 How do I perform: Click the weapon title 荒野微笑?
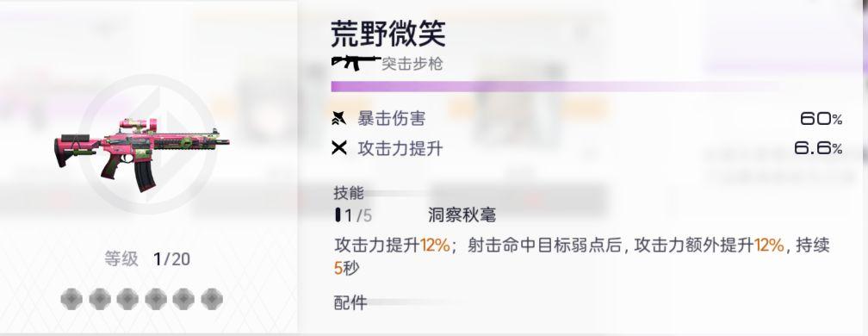[x=388, y=34]
